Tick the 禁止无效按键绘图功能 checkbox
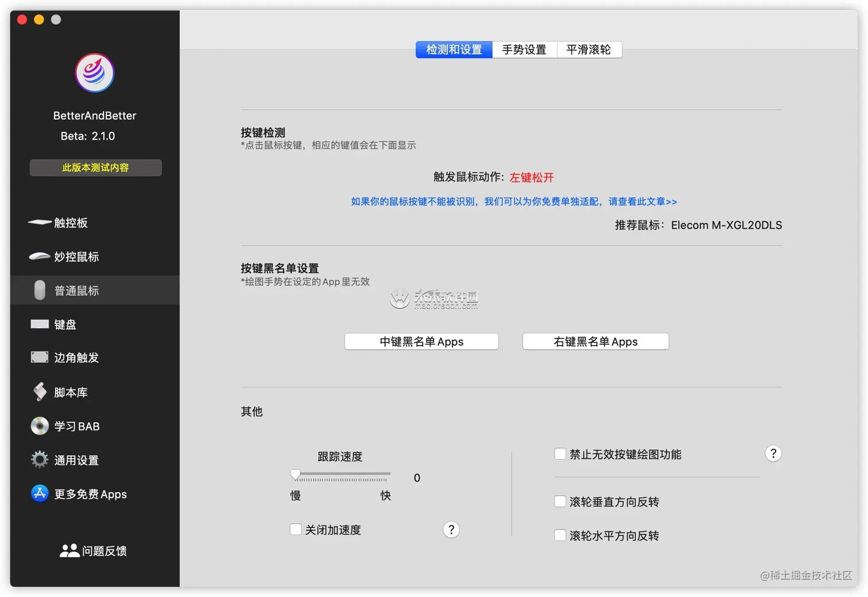Viewport: 868px width, 597px height. click(x=560, y=454)
